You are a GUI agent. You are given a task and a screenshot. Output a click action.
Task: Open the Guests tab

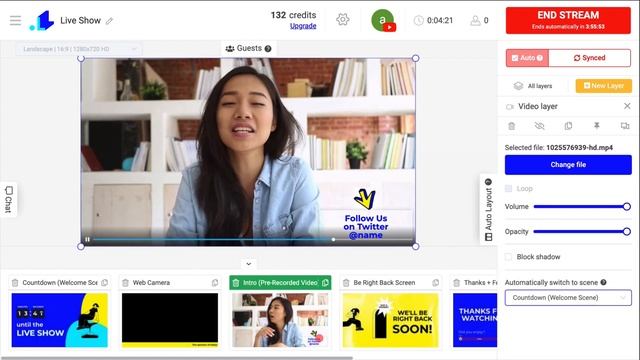click(x=249, y=48)
